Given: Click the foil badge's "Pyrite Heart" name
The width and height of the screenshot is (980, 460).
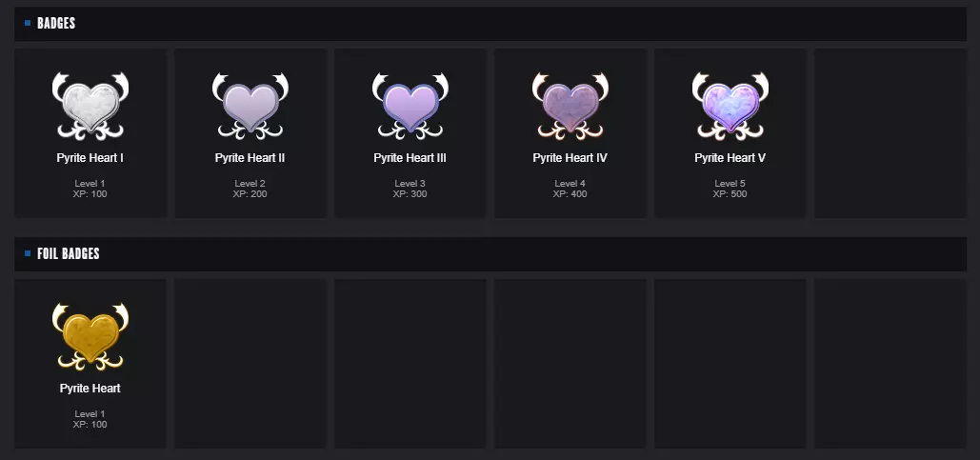Looking at the screenshot, I should tap(90, 389).
